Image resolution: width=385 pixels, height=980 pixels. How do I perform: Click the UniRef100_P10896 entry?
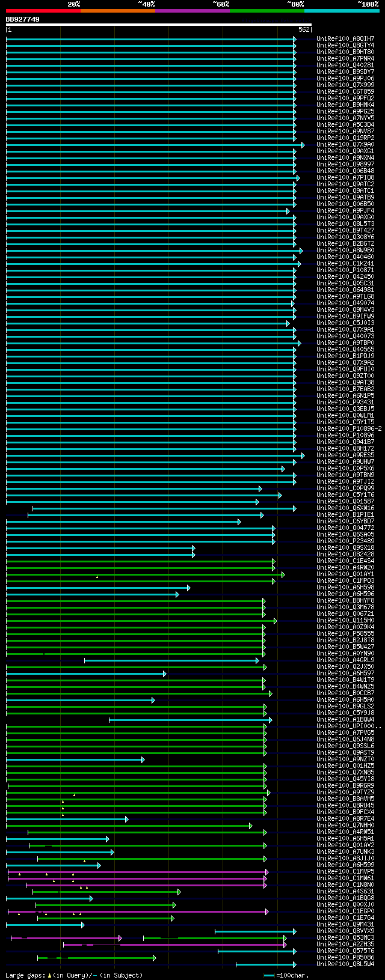(345, 436)
